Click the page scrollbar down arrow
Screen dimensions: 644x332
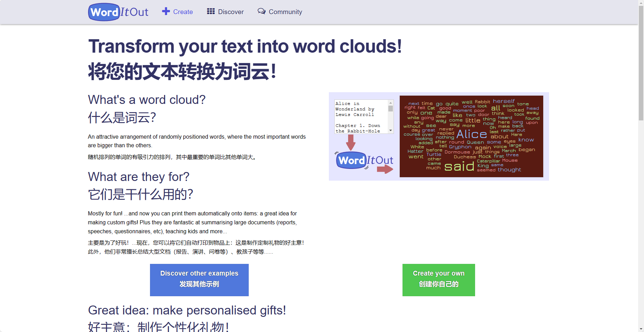coord(641,329)
